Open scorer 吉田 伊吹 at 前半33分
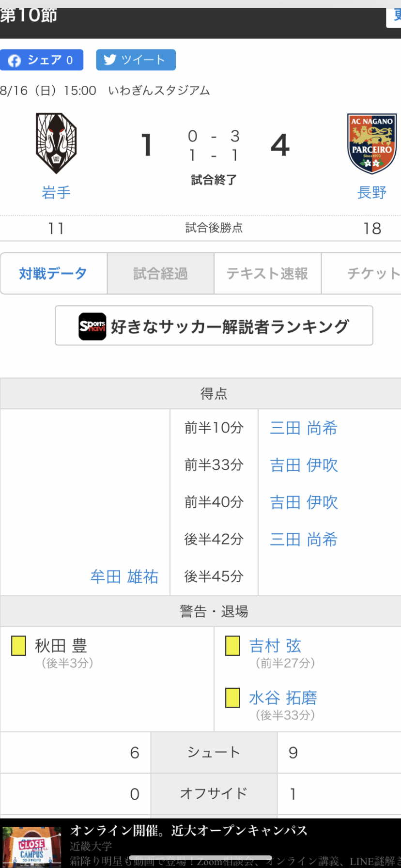This screenshot has width=401, height=868. click(x=304, y=465)
